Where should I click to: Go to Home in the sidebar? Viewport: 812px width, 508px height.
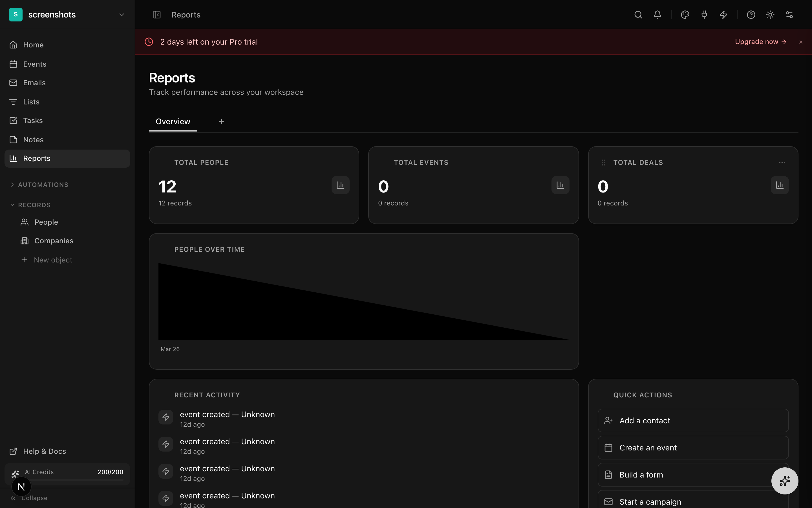[x=67, y=45]
